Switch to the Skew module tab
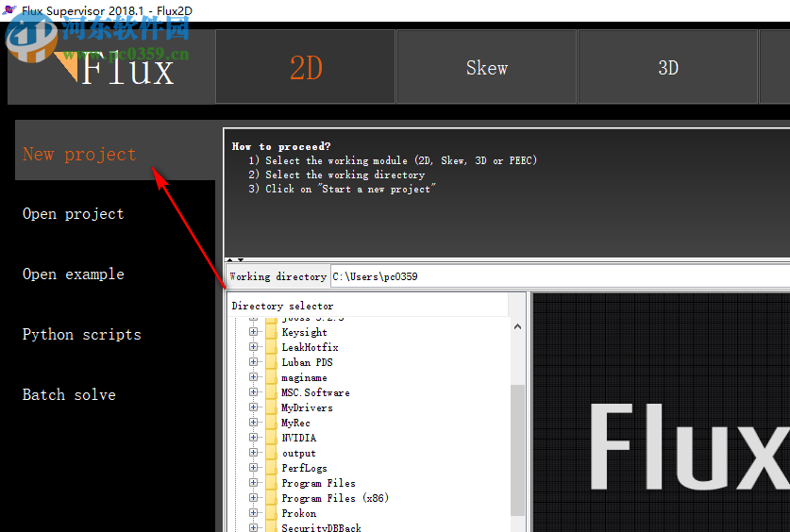This screenshot has width=790, height=532. click(x=487, y=67)
